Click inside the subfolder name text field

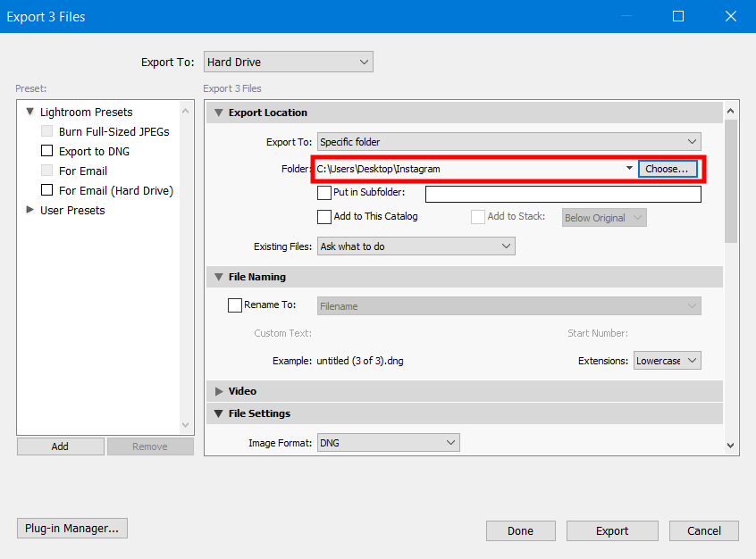click(x=563, y=194)
